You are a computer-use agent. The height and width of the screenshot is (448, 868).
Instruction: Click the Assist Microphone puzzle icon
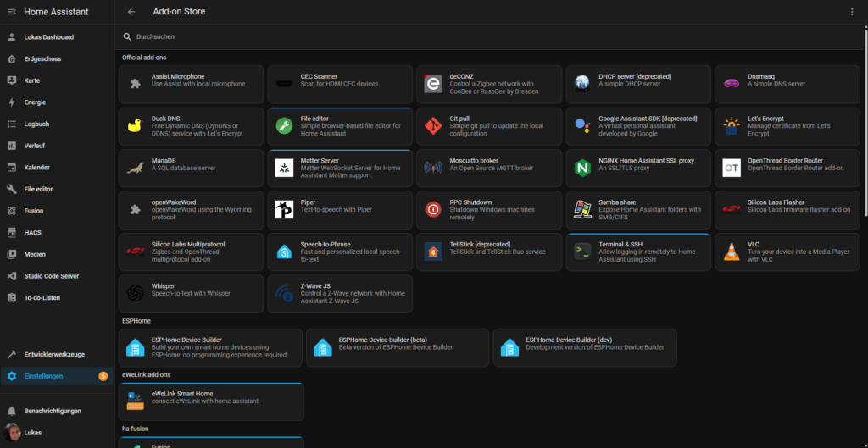(x=135, y=84)
